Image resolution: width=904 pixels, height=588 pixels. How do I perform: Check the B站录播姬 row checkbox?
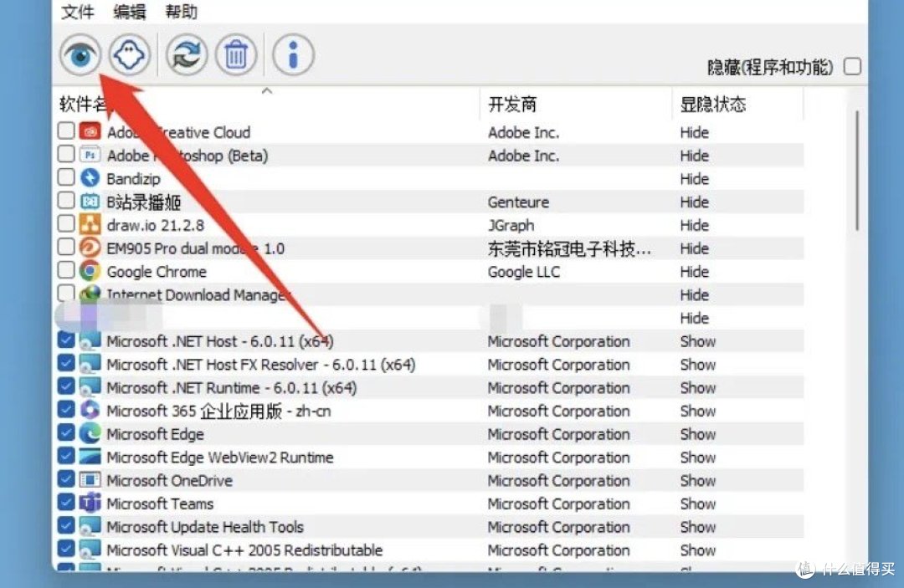pos(66,200)
